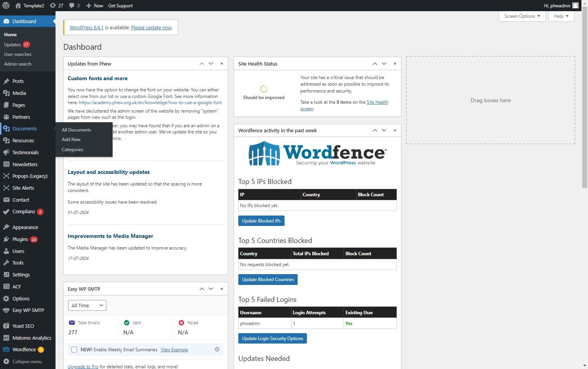Image resolution: width=588 pixels, height=369 pixels.
Task: Click the Yoast SEO icon
Action: (6, 326)
